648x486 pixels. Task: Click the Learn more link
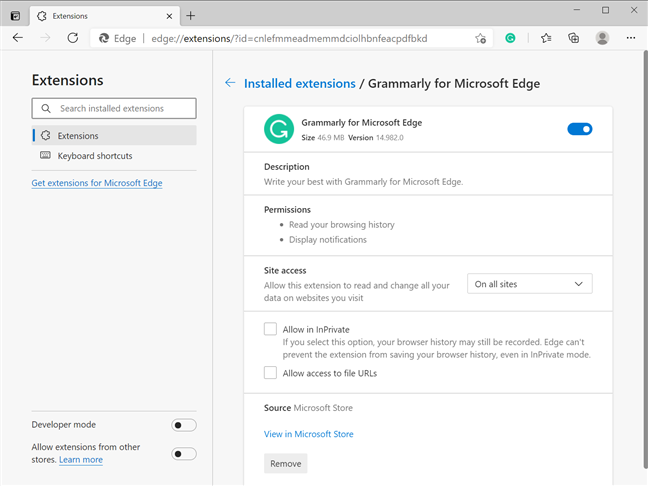81,460
